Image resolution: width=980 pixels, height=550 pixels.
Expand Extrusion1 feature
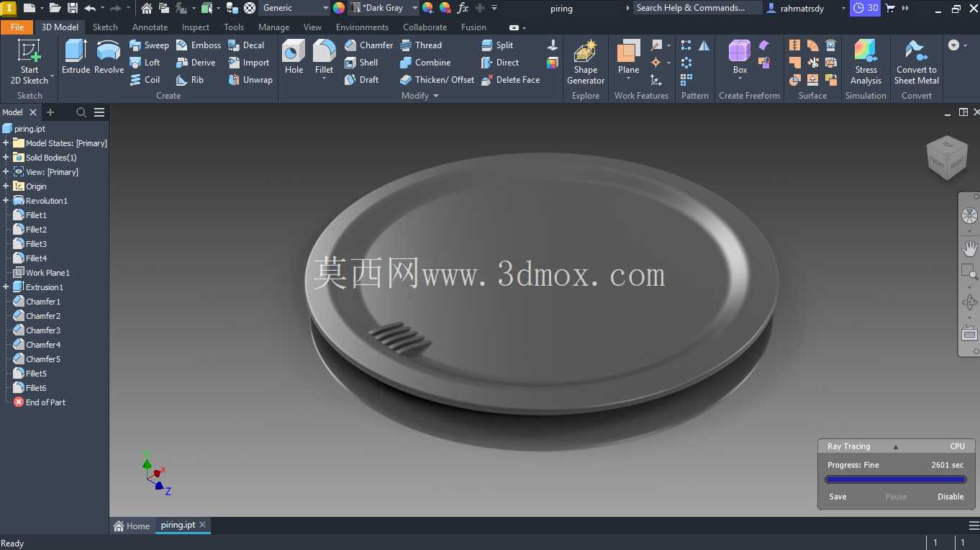point(6,287)
